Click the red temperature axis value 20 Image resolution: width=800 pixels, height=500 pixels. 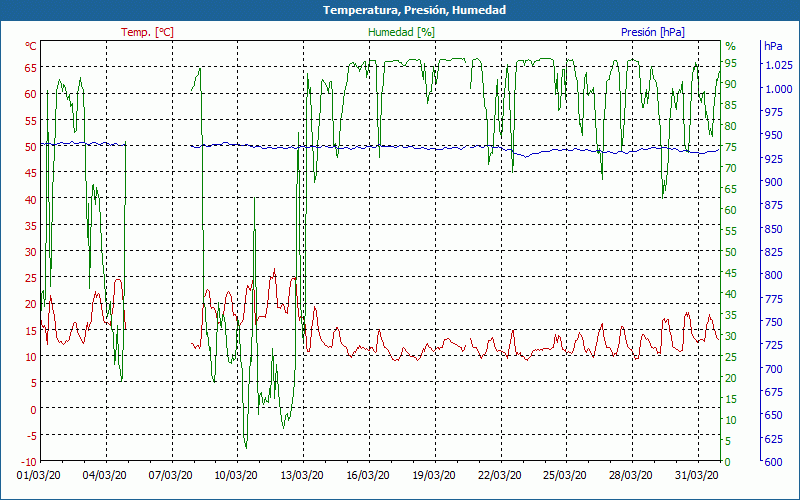tap(31, 304)
